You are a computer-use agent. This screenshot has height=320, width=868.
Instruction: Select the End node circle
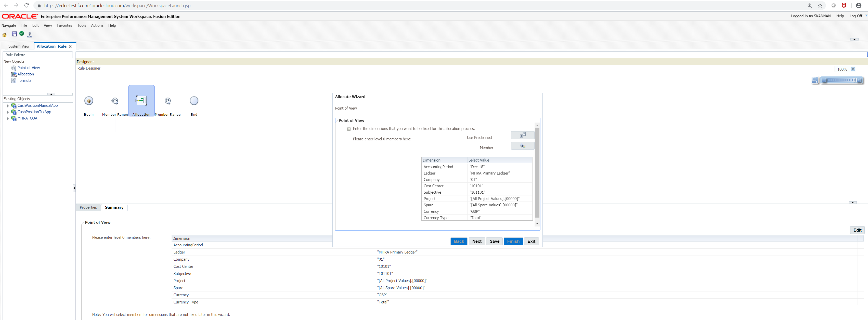194,101
